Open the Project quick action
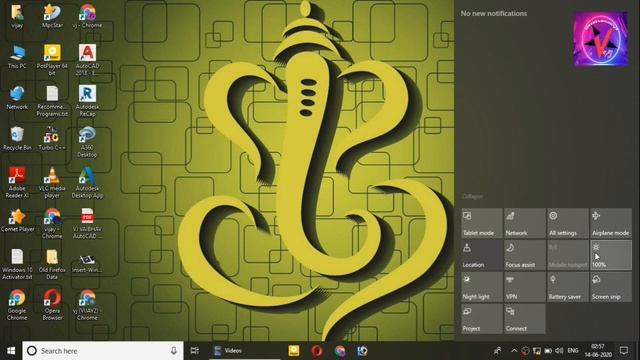The height and width of the screenshot is (360, 640). (482, 318)
